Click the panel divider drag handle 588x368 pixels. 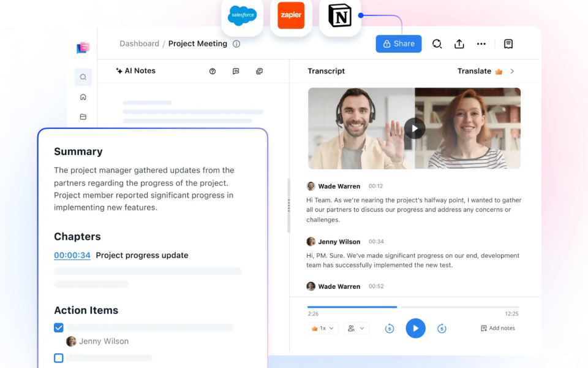pos(288,205)
